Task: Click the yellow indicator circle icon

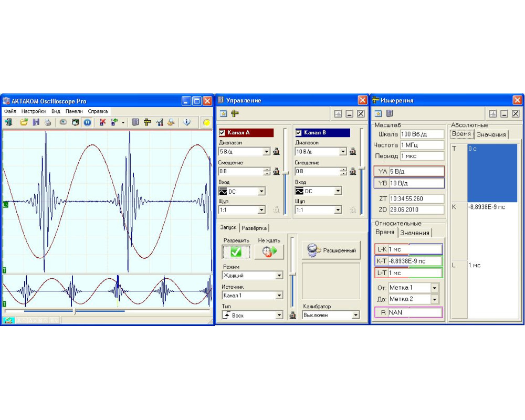Action: click(x=206, y=122)
